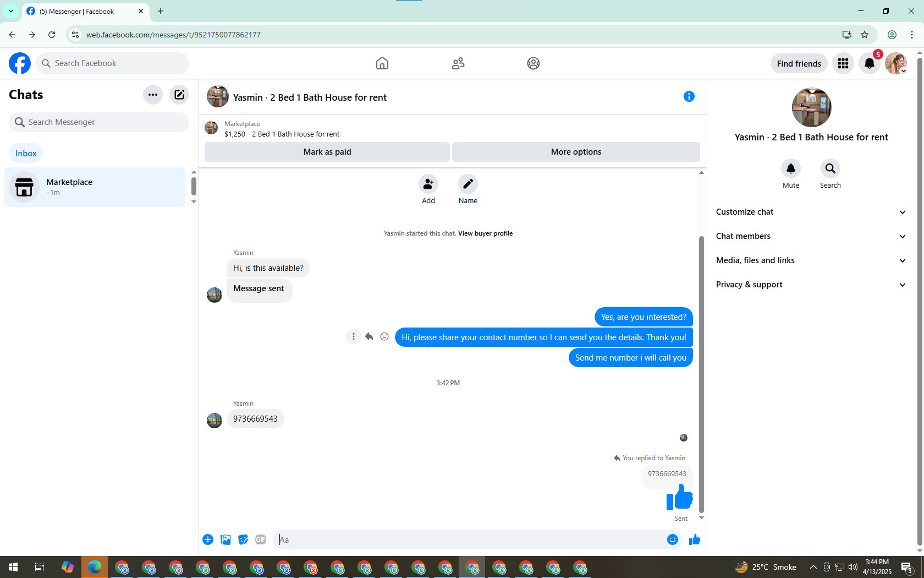Click More options button
This screenshot has width=924, height=578.
tap(576, 152)
